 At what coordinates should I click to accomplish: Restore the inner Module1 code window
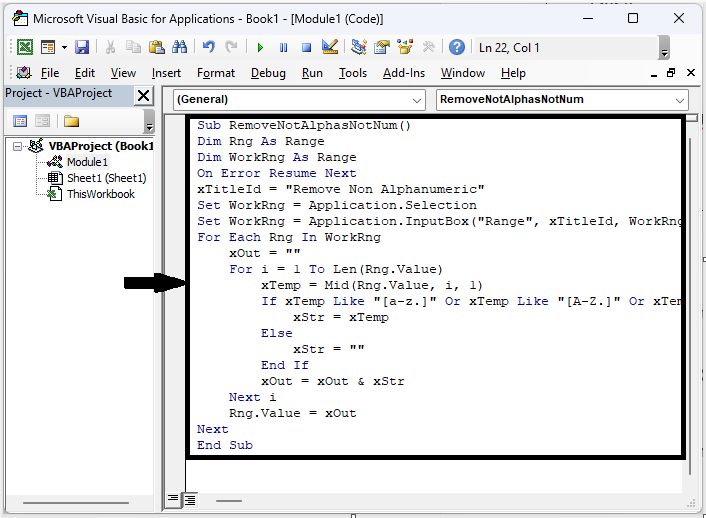coord(671,73)
